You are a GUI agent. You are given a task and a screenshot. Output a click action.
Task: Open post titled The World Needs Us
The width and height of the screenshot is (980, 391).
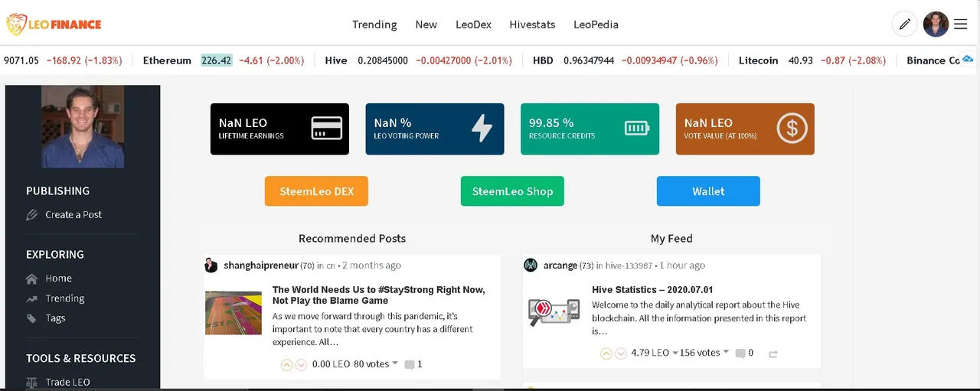(378, 295)
